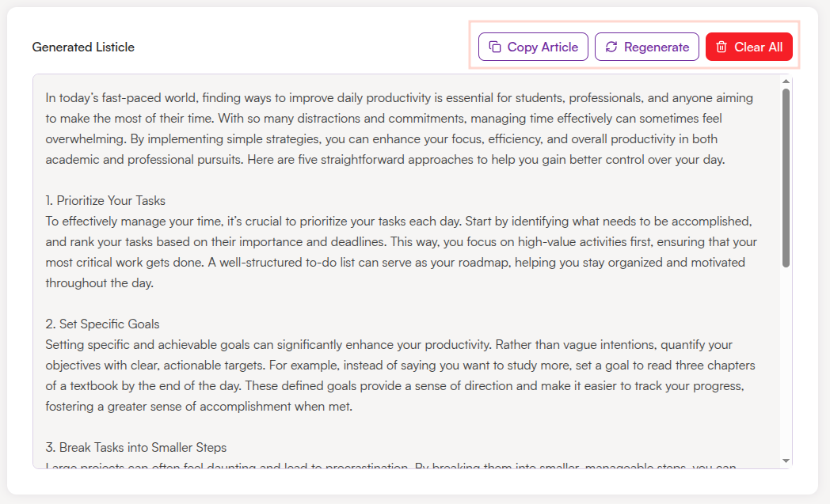Clear all generated content
The height and width of the screenshot is (504, 830).
(x=749, y=47)
